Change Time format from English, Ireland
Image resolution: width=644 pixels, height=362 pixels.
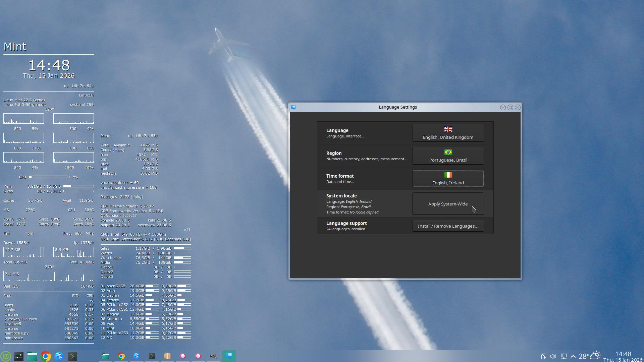(x=448, y=179)
